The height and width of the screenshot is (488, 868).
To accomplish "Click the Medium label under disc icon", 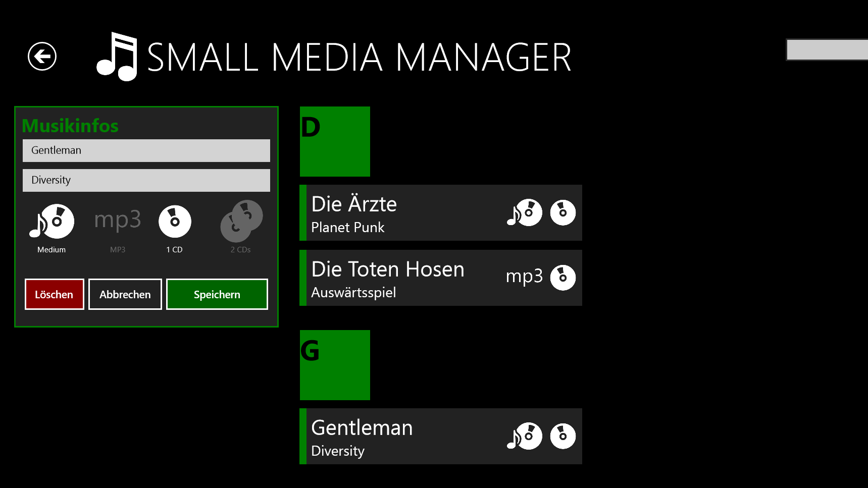I will [x=52, y=250].
